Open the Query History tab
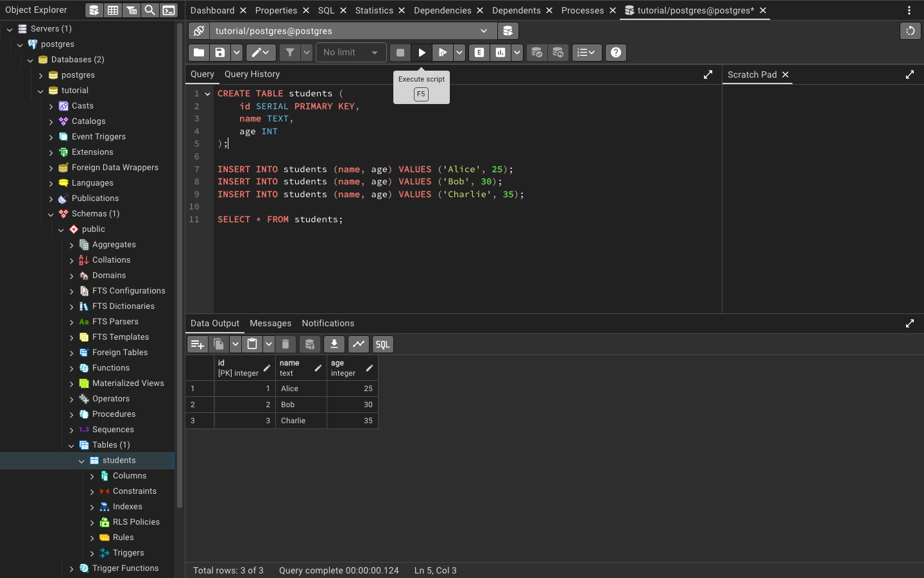 pos(252,74)
